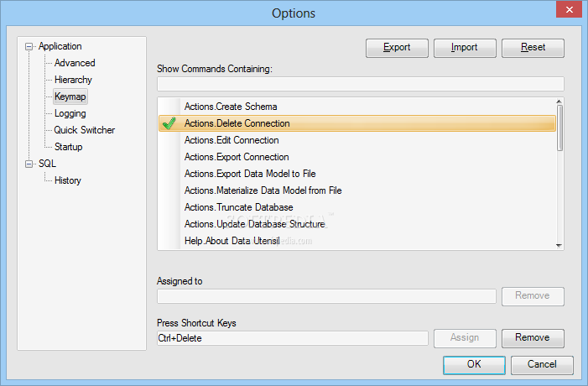Viewport: 588px width, 386px height.
Task: Collapse the Application tree node
Action: coord(29,47)
